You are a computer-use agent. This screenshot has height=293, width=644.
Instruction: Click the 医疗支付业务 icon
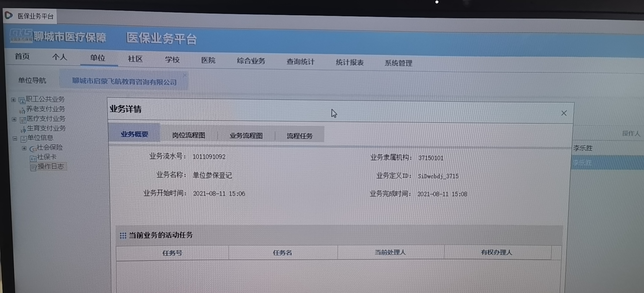click(23, 120)
